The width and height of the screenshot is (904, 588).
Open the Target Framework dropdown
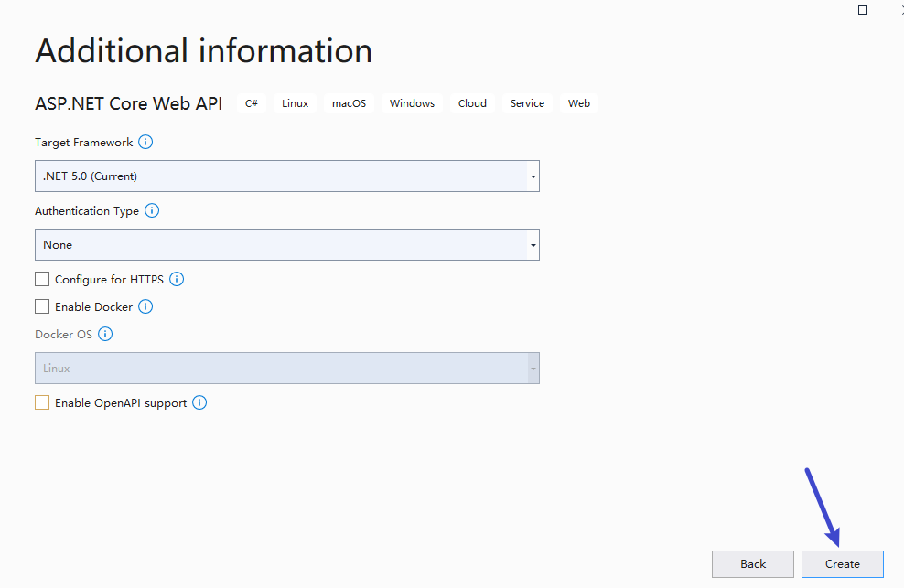tap(532, 176)
